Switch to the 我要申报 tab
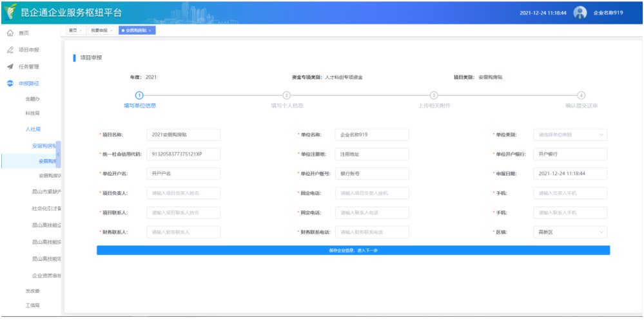The height and width of the screenshot is (320, 644). pyautogui.click(x=99, y=30)
